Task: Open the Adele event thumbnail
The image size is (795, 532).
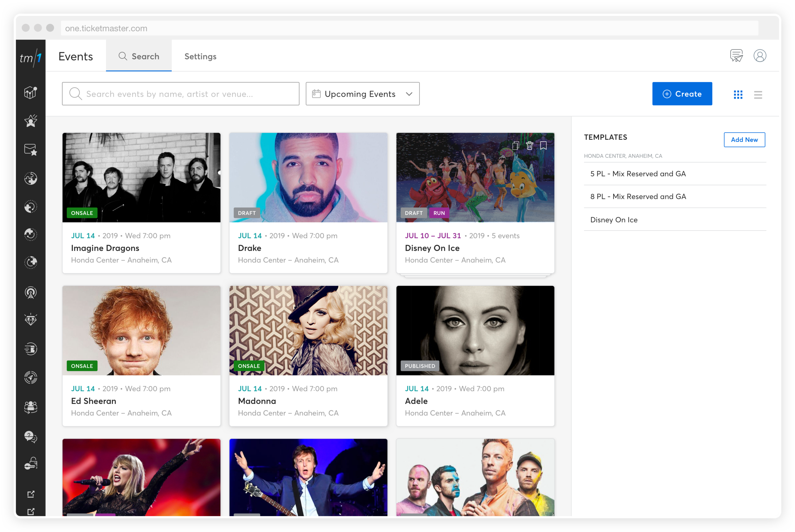Action: [475, 330]
